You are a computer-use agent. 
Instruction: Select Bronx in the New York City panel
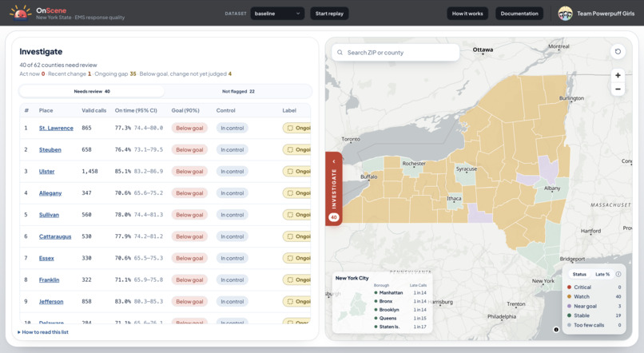tap(400, 301)
